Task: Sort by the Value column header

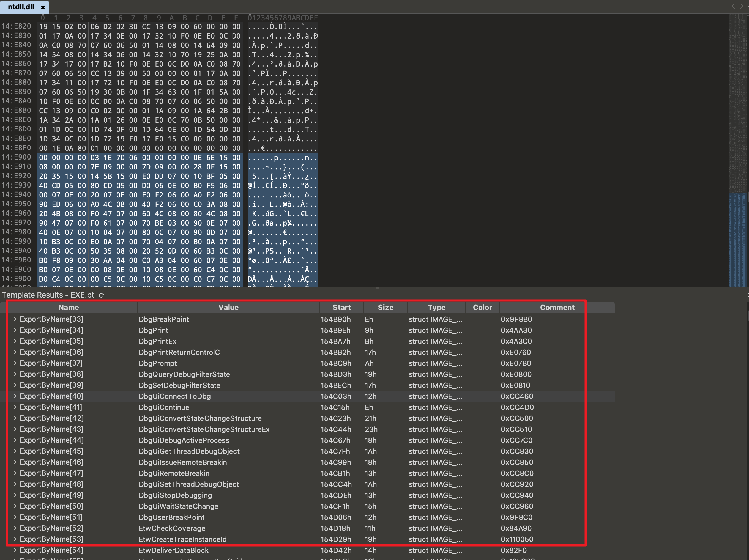Action: tap(229, 307)
